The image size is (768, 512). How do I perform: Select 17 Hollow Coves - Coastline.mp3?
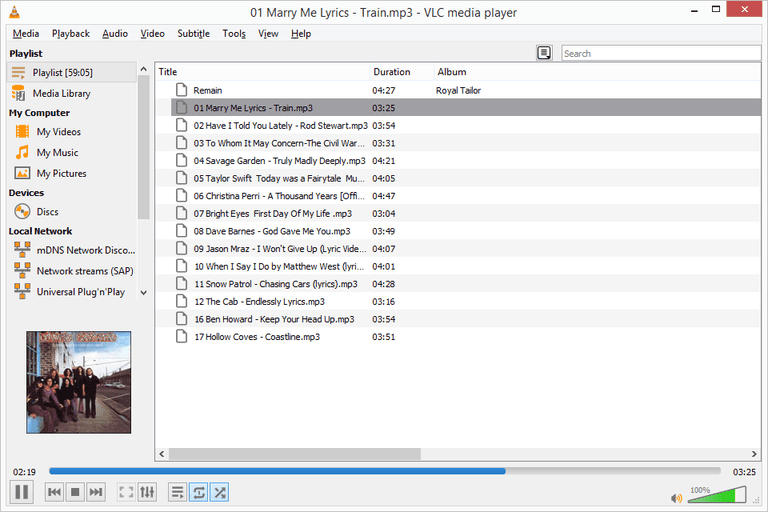(458, 337)
